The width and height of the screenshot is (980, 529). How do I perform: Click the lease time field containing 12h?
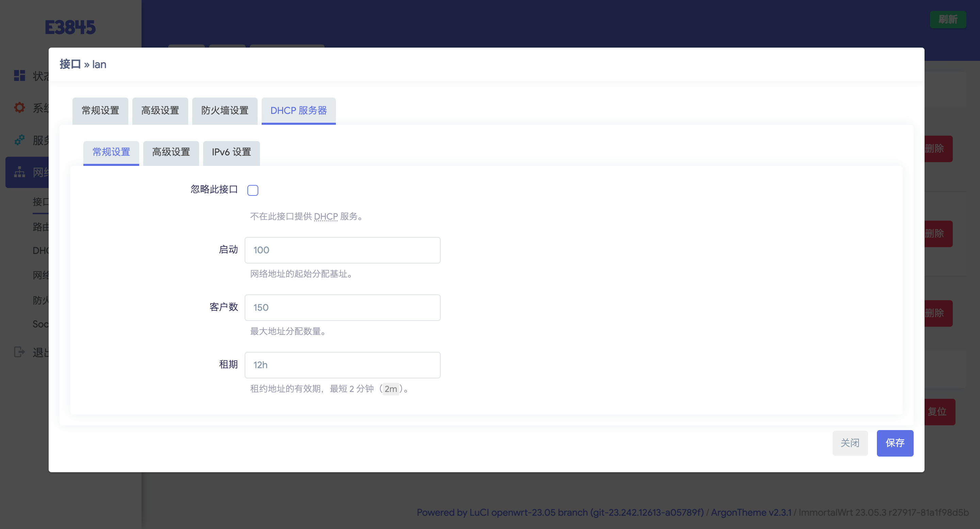click(x=342, y=365)
